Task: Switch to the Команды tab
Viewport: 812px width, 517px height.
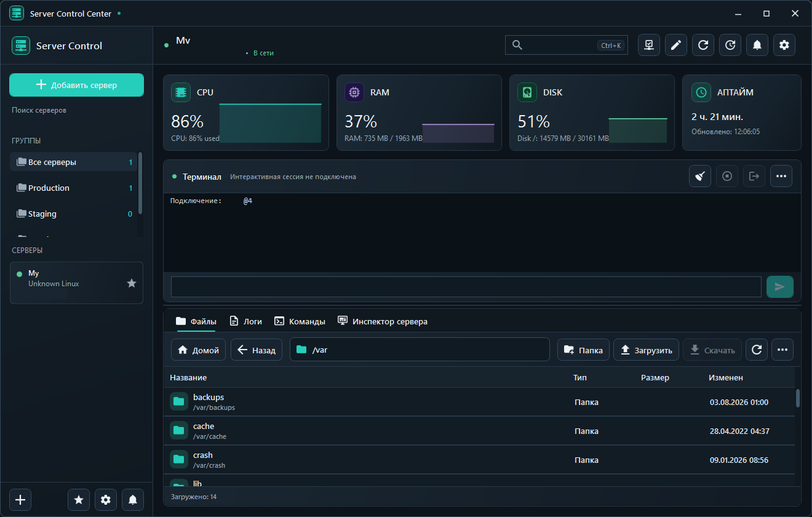Action: (x=300, y=321)
